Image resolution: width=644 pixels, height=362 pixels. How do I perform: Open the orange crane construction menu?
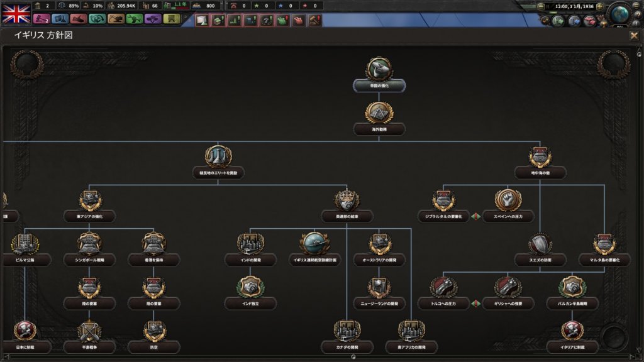(116, 19)
